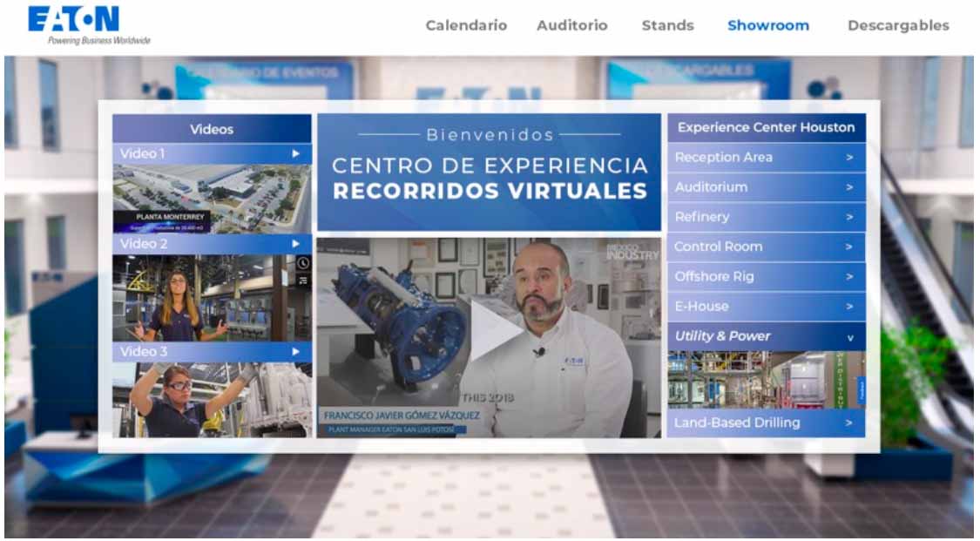
Task: Switch to the Stands section
Action: click(667, 25)
